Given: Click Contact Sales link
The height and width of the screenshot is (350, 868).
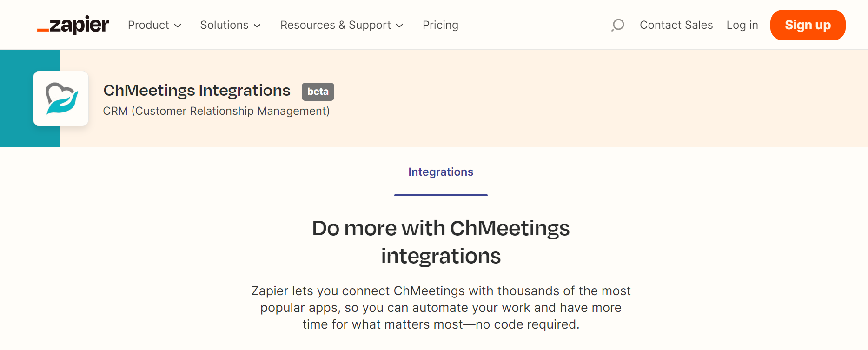Looking at the screenshot, I should [x=676, y=25].
